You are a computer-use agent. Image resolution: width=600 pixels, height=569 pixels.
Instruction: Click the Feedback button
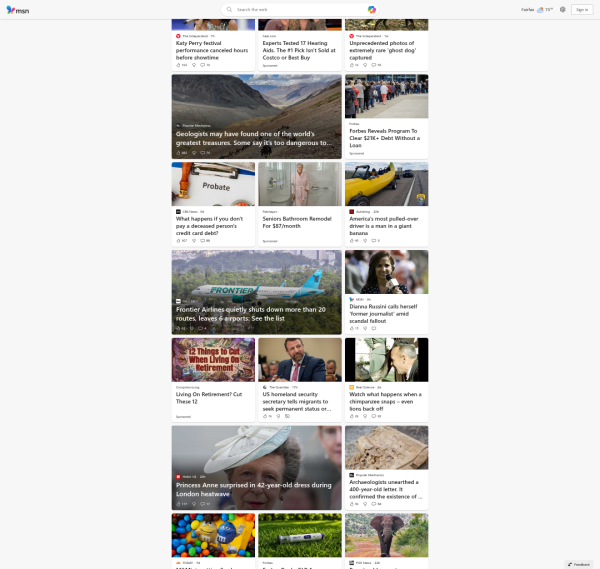point(579,564)
